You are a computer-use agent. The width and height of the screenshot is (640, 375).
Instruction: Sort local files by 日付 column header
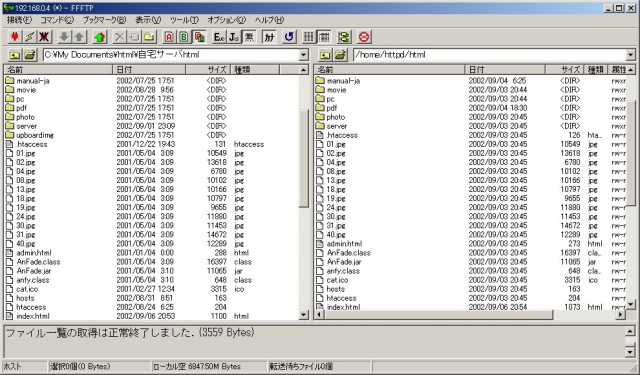[149, 69]
